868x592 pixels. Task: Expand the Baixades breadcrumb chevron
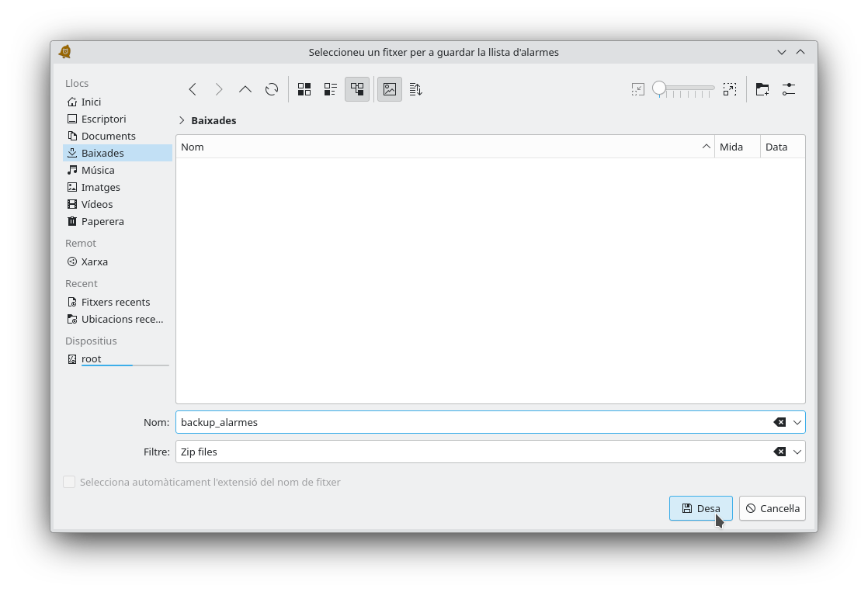click(182, 120)
